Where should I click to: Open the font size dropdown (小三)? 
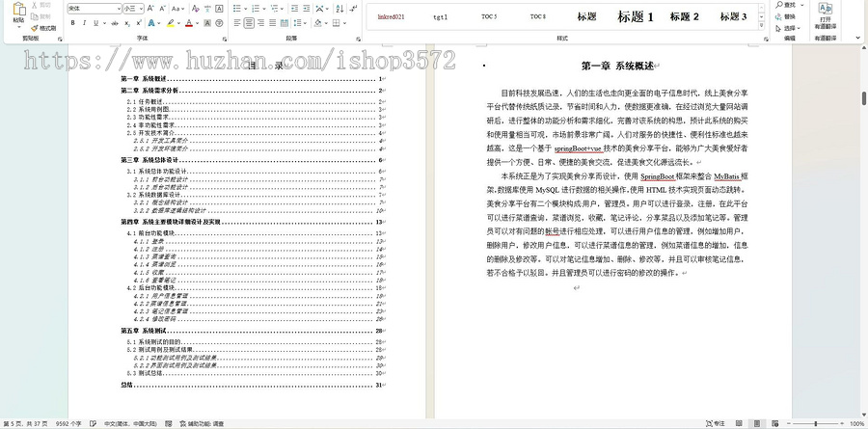(142, 9)
